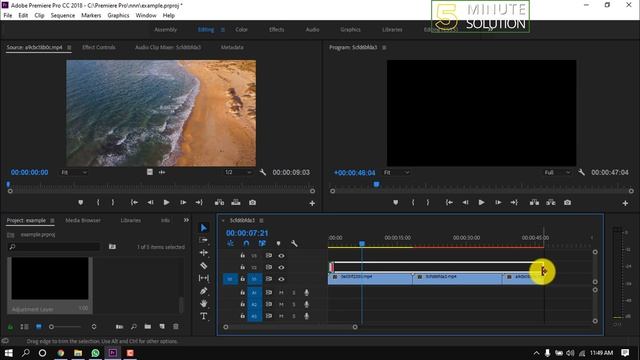Toggle V3 track output eye
This screenshot has height=360, width=640.
tap(282, 256)
